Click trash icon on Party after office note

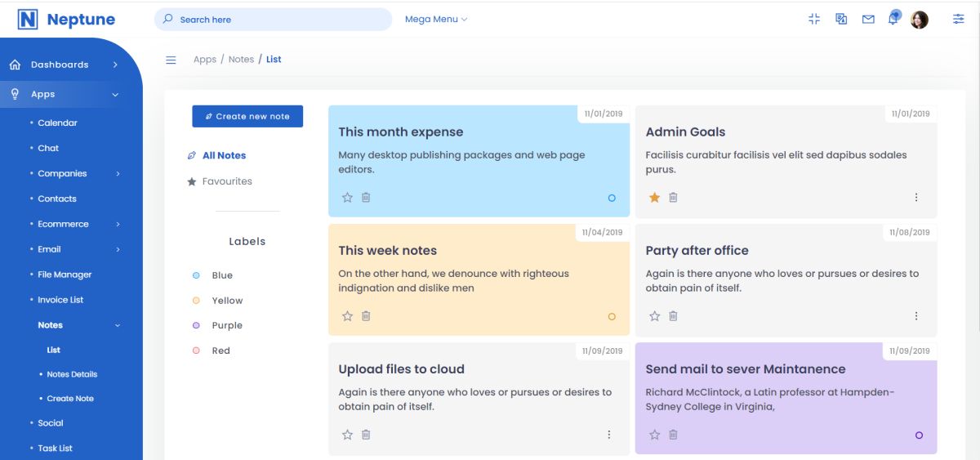(673, 316)
